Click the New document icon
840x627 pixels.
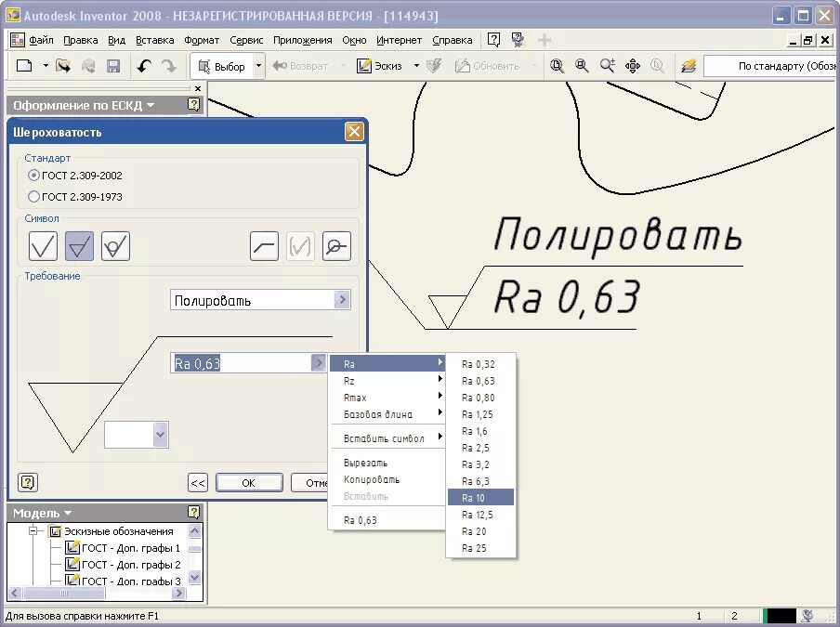[x=25, y=66]
